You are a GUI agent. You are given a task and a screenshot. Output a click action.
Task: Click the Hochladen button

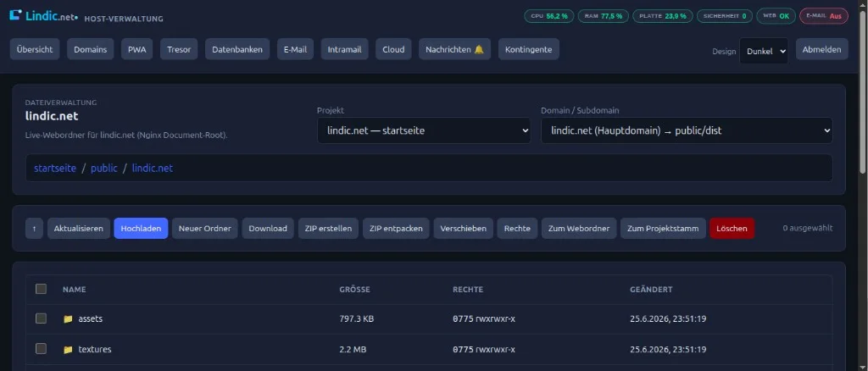click(142, 229)
